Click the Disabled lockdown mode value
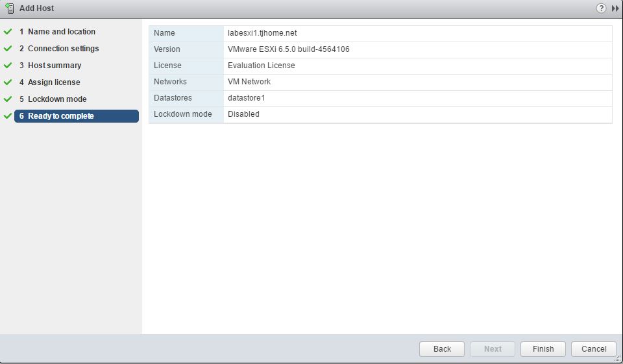The image size is (623, 364). coord(243,114)
